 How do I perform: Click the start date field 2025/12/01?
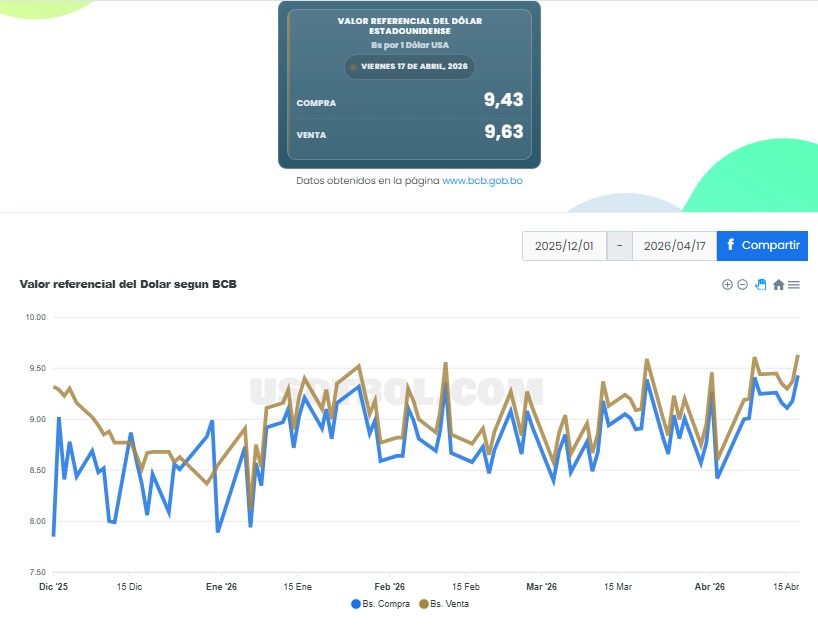[x=564, y=246]
